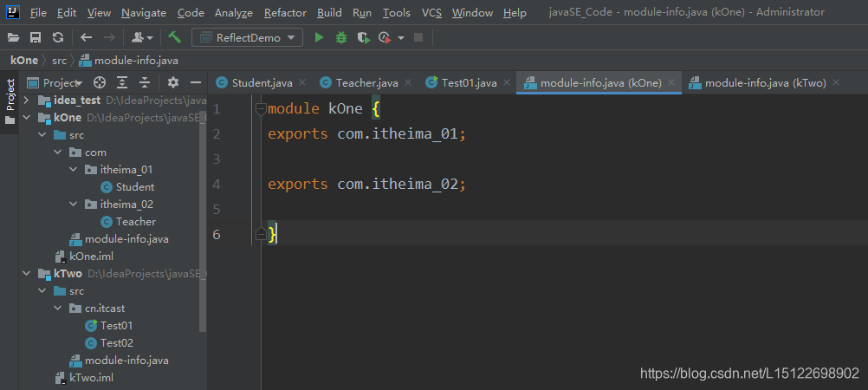Open the user VCS dropdown icon
Screen dimensions: 868x390
pos(142,37)
